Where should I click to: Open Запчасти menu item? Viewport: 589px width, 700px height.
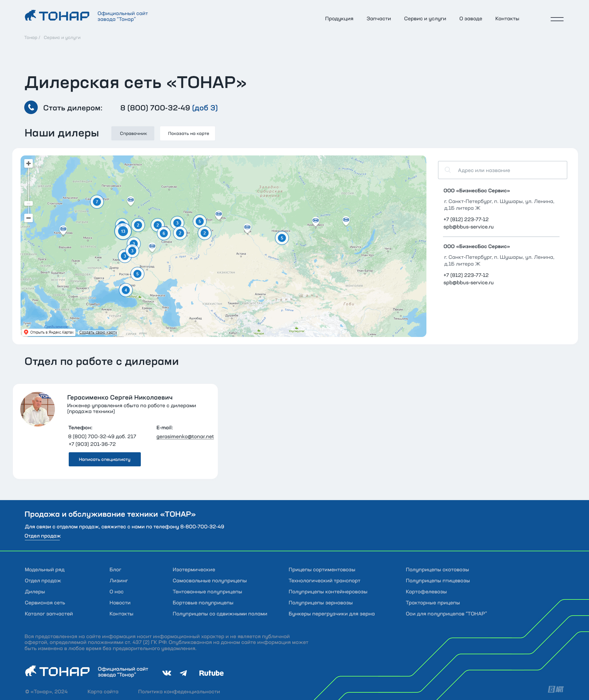379,19
